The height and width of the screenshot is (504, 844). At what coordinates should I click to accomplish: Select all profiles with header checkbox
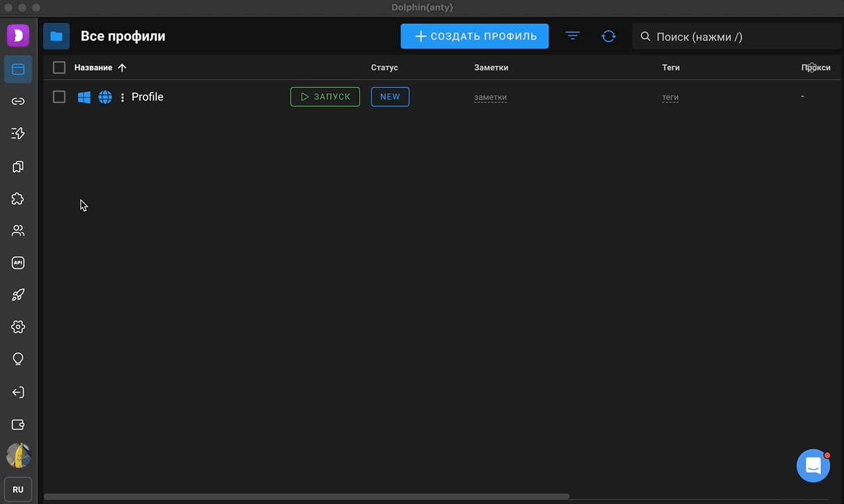(59, 68)
